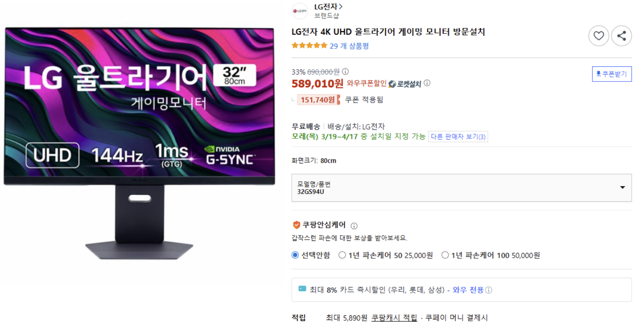
Task: Click the LG전자 brand logo icon
Action: pyautogui.click(x=300, y=11)
